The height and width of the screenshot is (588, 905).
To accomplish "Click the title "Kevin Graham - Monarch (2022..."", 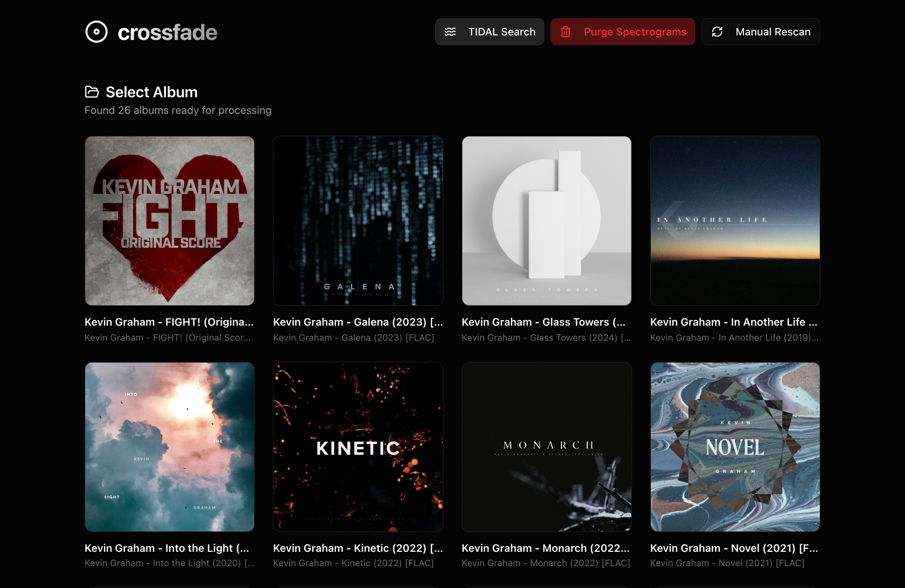I will click(546, 548).
